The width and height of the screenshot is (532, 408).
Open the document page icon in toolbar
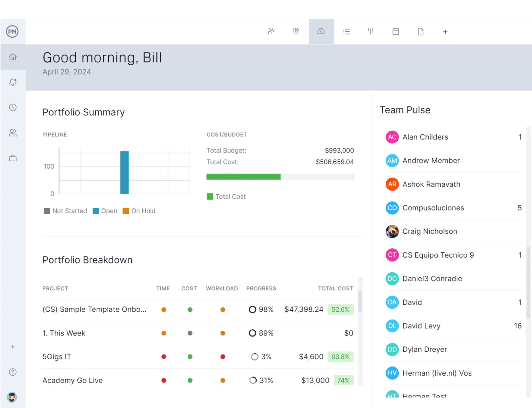(x=421, y=31)
